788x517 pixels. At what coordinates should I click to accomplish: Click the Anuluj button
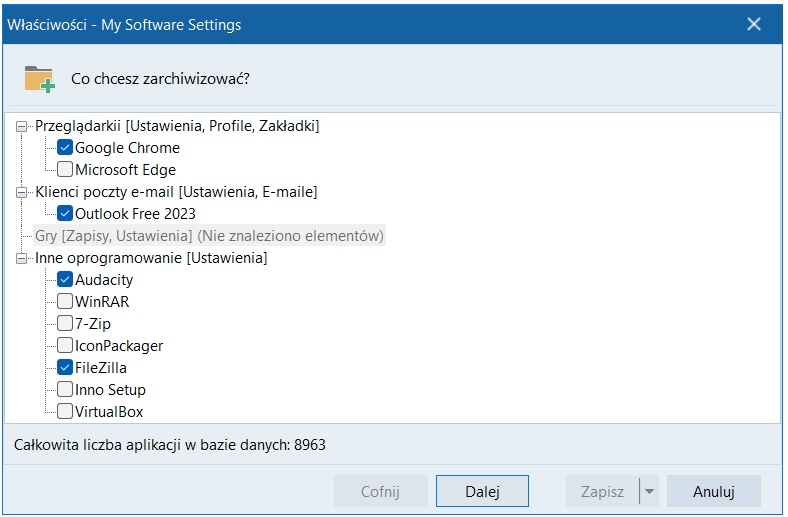tap(714, 492)
